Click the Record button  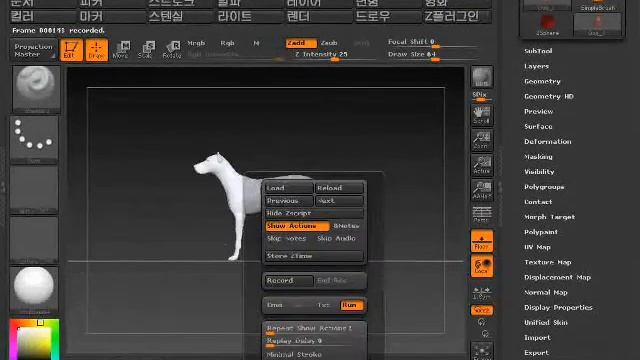289,281
